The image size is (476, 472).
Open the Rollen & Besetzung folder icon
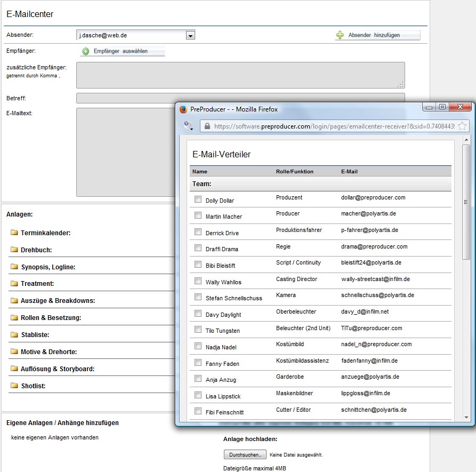tap(14, 317)
